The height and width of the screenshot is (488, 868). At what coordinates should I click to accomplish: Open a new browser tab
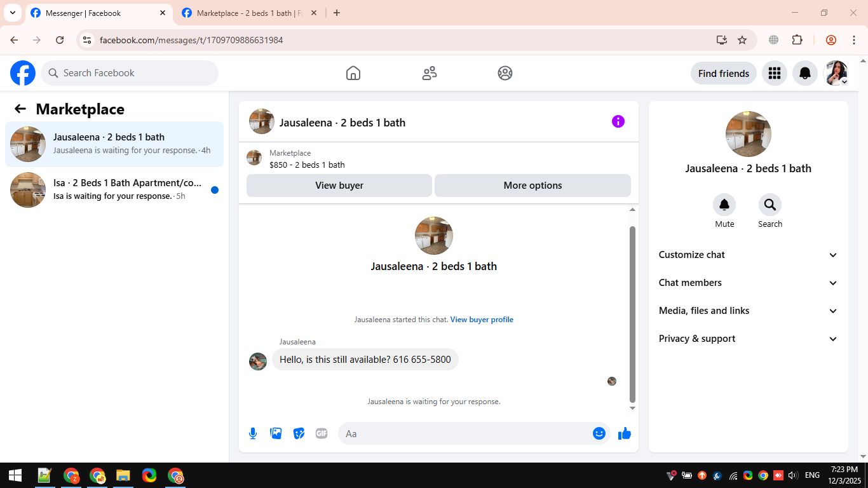[337, 13]
